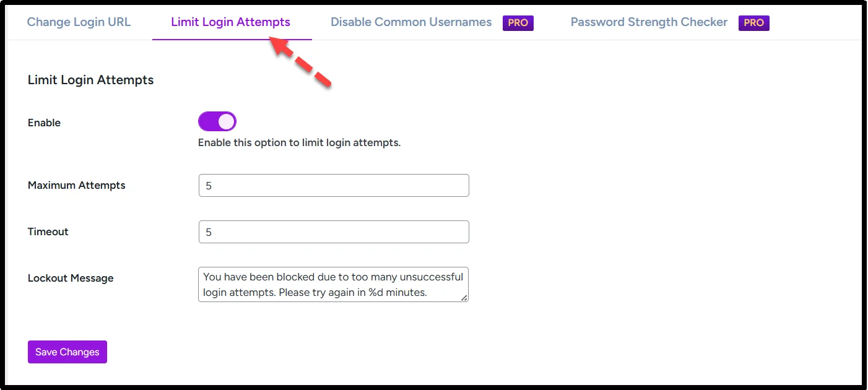
Task: Click the PRO badge next to Disable Common Usernames
Action: pyautogui.click(x=518, y=22)
